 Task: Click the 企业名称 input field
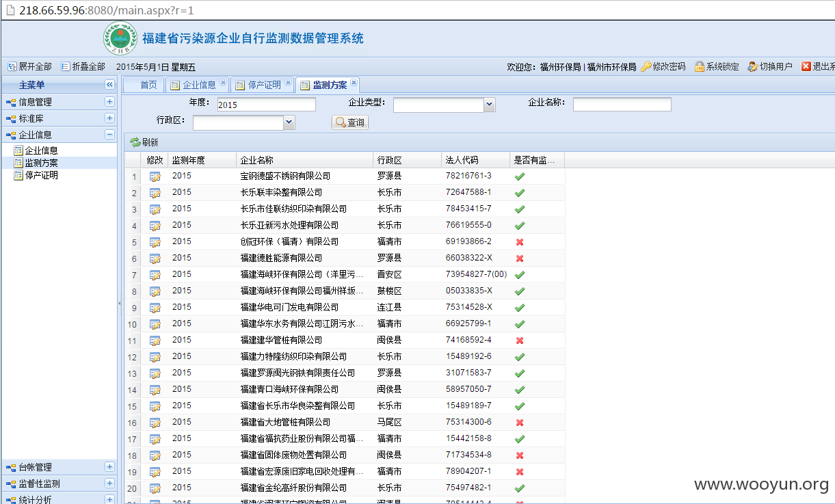(622, 105)
